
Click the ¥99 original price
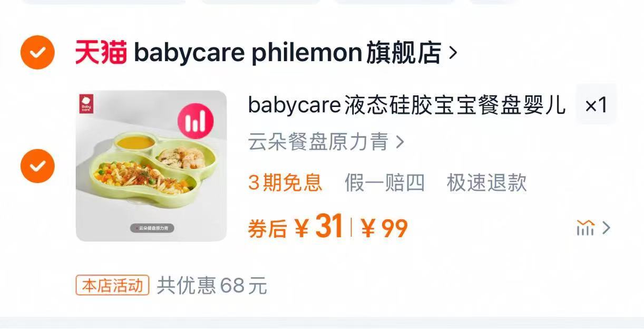tap(384, 228)
